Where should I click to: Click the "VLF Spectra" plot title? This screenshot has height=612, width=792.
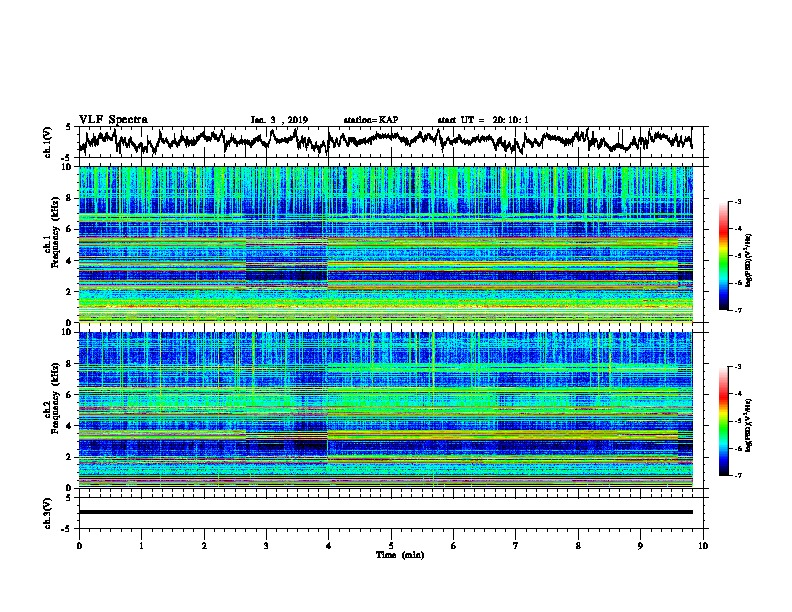[113, 120]
